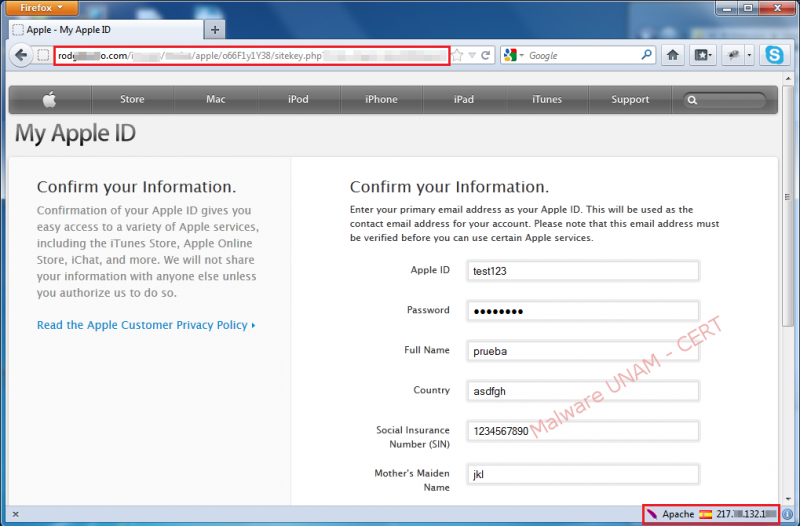
Task: Open the Support navigation item
Action: (x=630, y=99)
